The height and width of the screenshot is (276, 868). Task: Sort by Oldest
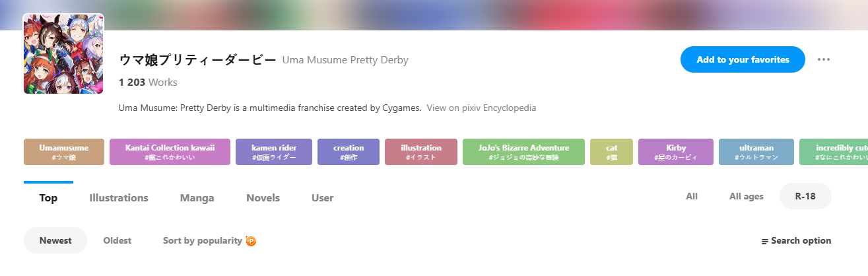coord(117,240)
